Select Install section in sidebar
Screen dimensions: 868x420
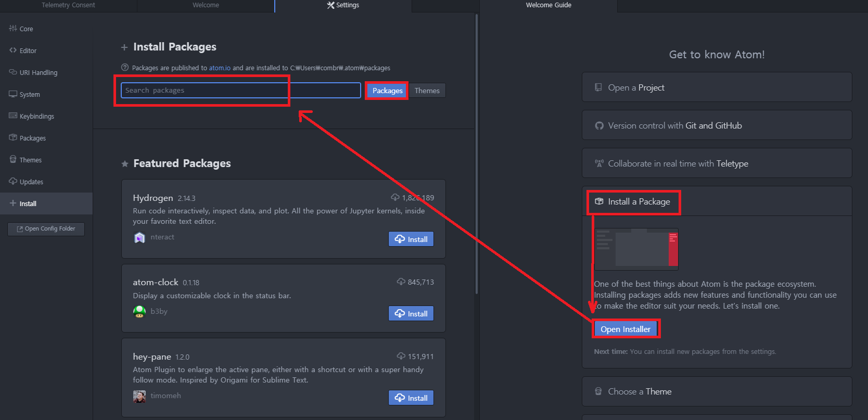[46, 203]
